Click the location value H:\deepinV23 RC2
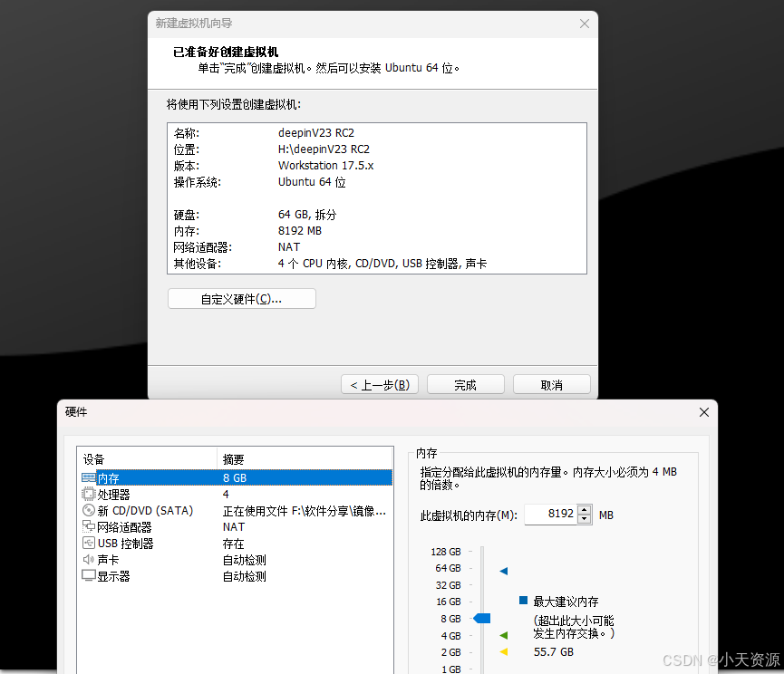 [324, 149]
